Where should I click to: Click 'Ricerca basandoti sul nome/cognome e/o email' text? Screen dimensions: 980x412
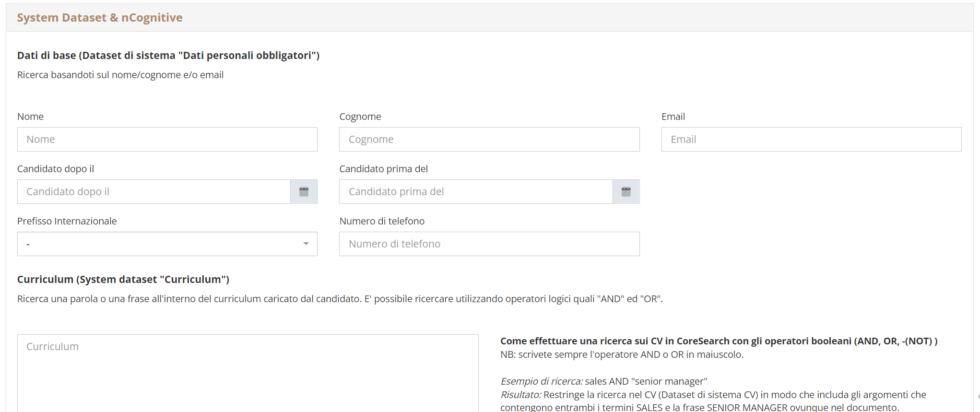point(120,75)
